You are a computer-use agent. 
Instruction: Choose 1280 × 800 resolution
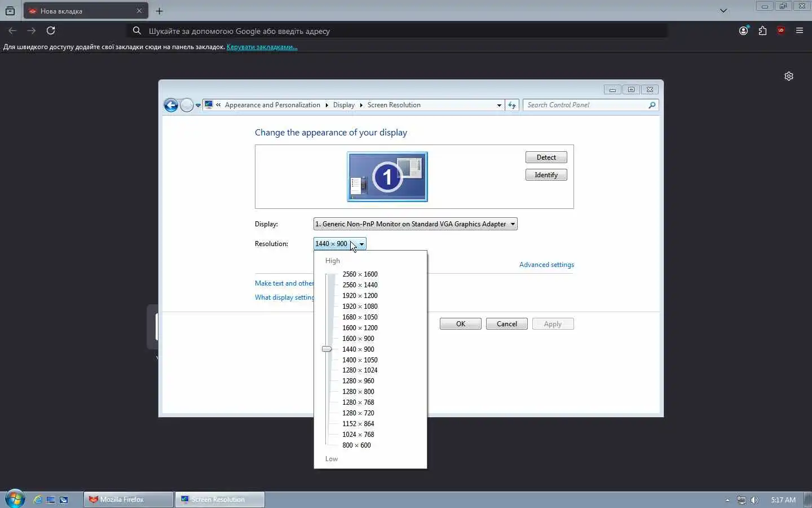point(358,392)
